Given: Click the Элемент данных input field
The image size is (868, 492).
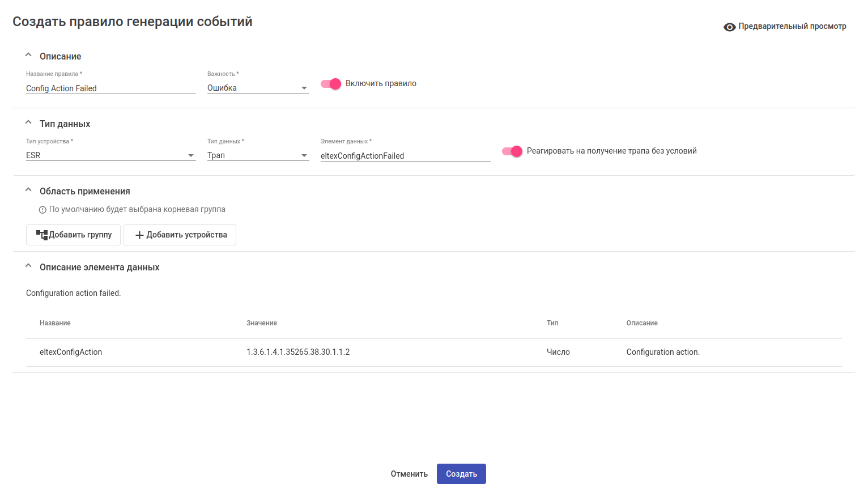Looking at the screenshot, I should (405, 156).
